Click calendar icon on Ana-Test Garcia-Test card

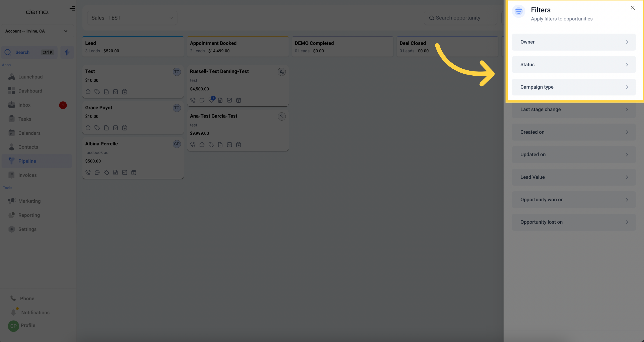coord(238,145)
